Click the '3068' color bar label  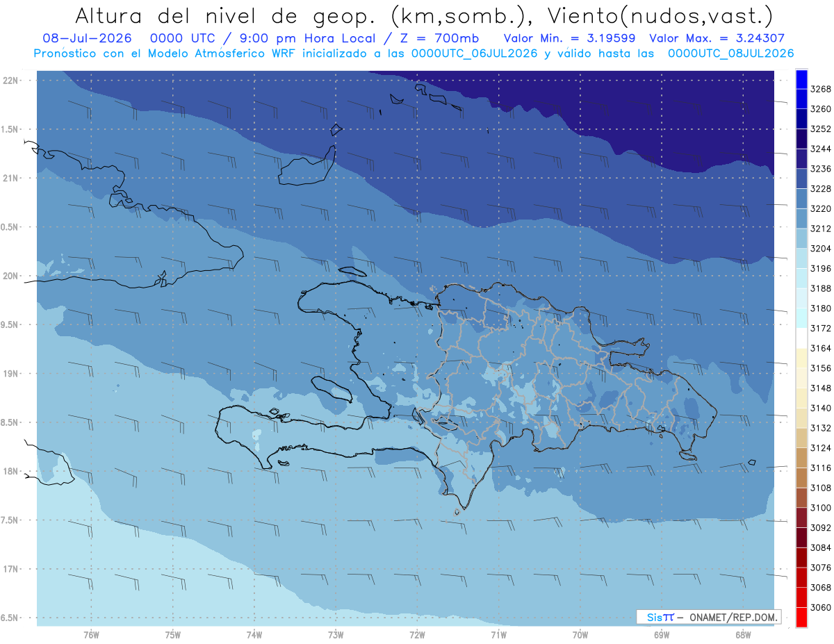pos(821,588)
